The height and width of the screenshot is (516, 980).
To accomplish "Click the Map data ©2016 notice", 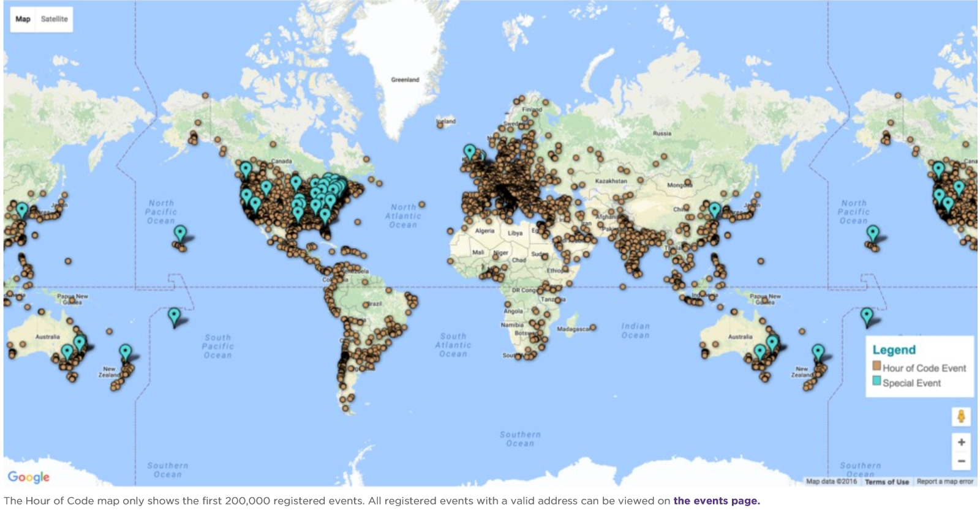I will tap(831, 482).
